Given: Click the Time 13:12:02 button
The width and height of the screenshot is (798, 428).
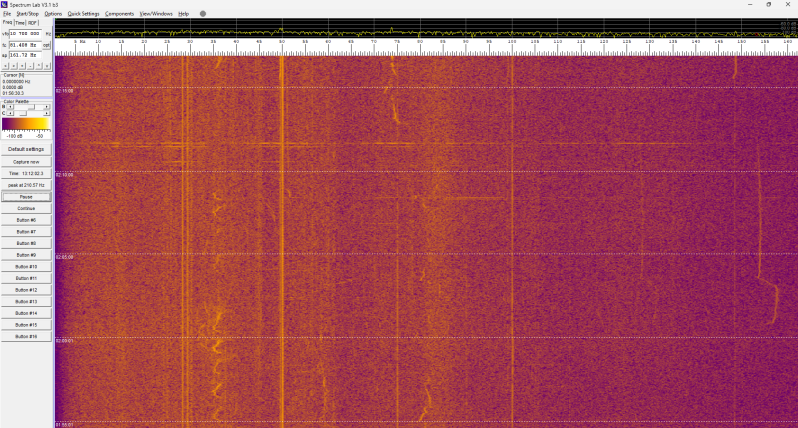Looking at the screenshot, I should tap(26, 174).
